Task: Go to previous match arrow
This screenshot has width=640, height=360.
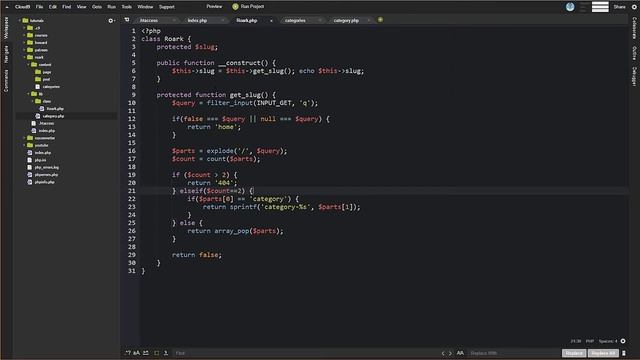Action: (x=443, y=353)
